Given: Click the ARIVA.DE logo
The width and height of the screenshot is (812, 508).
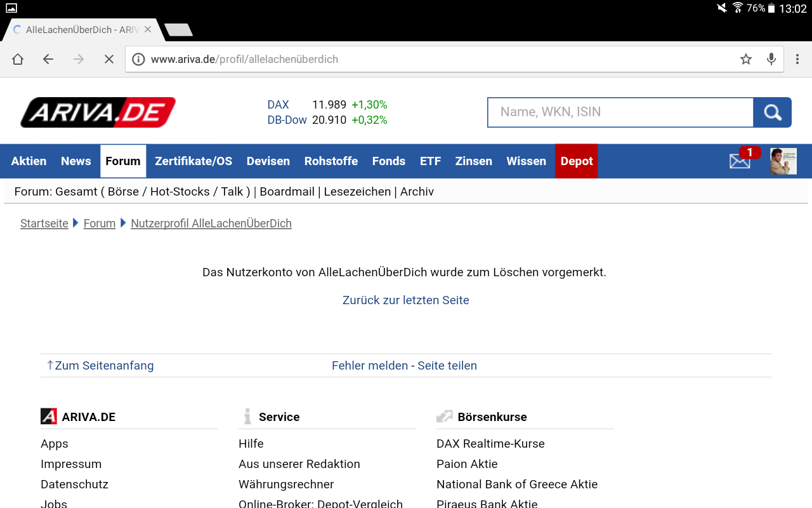Looking at the screenshot, I should coord(98,112).
